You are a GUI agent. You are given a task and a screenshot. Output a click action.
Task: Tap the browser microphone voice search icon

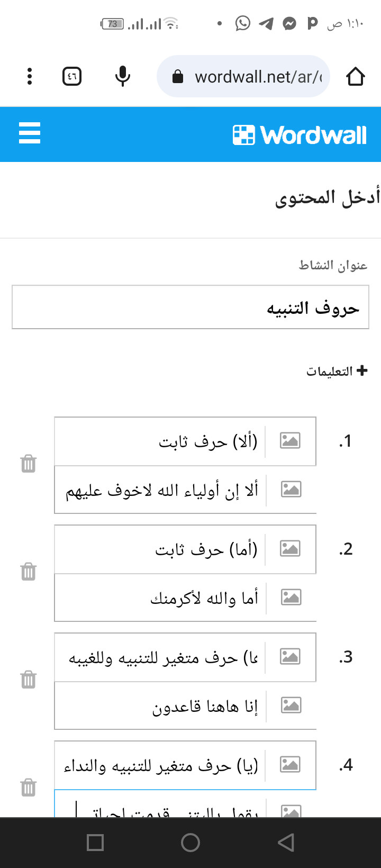[x=123, y=77]
